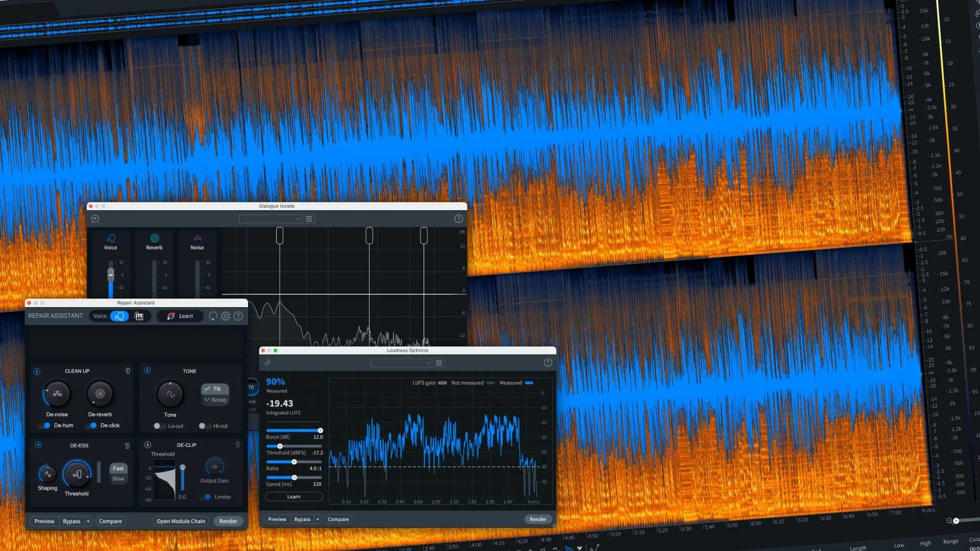The image size is (980, 551).
Task: Click Open Module Chain in Repair Assistant
Action: (181, 521)
